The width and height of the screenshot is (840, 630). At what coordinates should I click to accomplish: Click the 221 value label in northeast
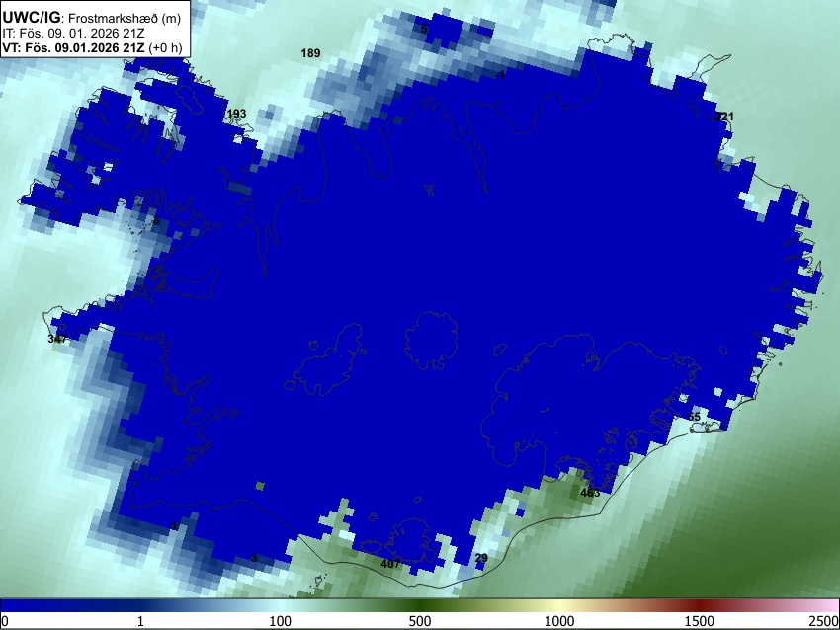724,117
